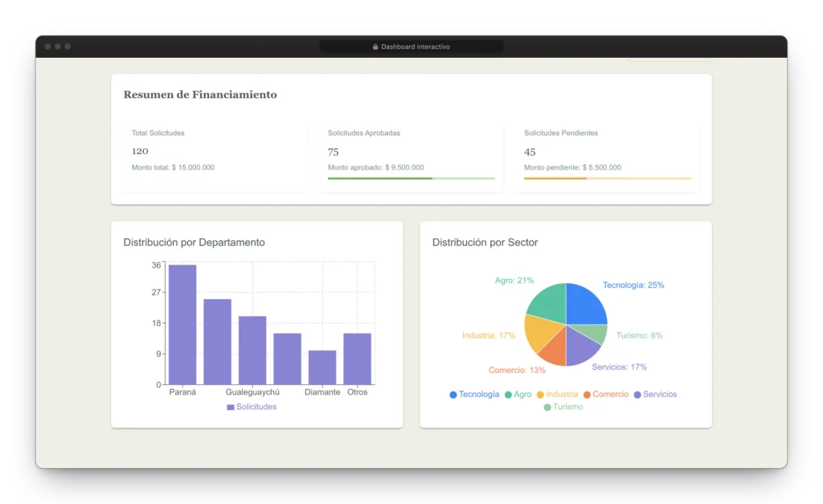Toggle the Solicitudes bar chart legend label
The image size is (823, 504).
[256, 407]
